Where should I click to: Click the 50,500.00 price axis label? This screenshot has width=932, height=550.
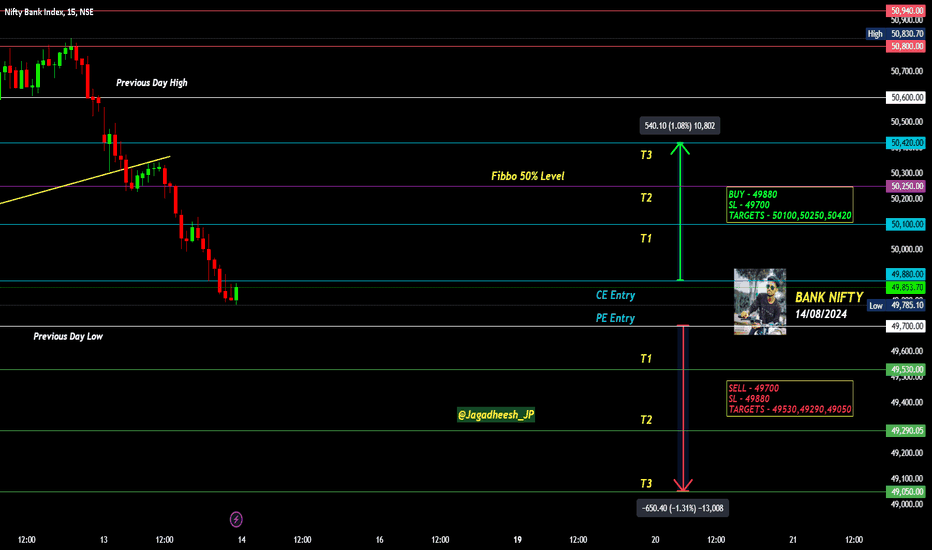click(x=906, y=122)
